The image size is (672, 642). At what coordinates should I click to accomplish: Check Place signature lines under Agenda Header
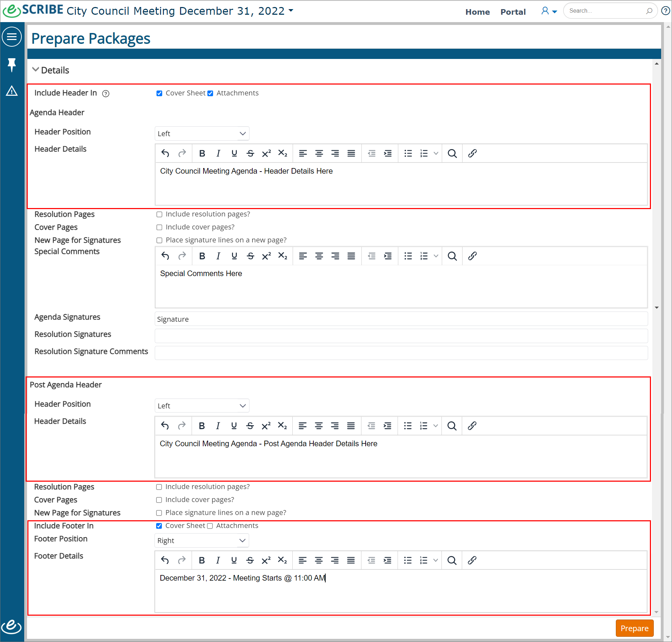[x=159, y=240]
